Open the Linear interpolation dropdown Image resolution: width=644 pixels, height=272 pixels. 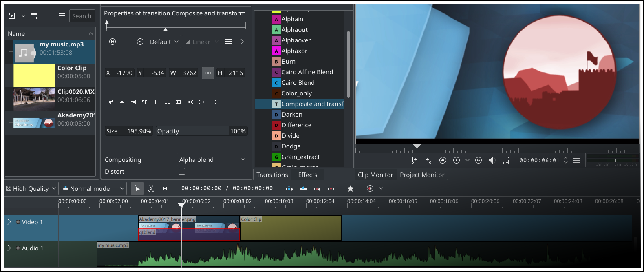tap(202, 42)
